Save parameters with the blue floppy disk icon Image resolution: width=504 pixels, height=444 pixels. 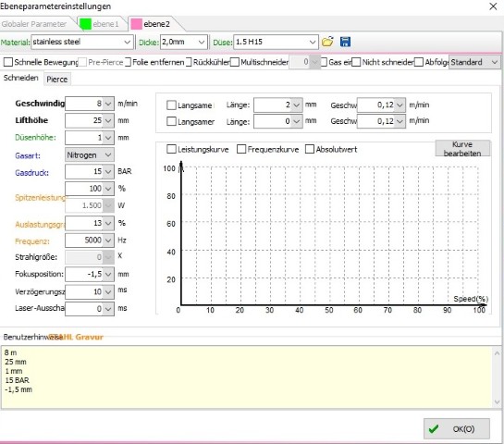pyautogui.click(x=345, y=42)
